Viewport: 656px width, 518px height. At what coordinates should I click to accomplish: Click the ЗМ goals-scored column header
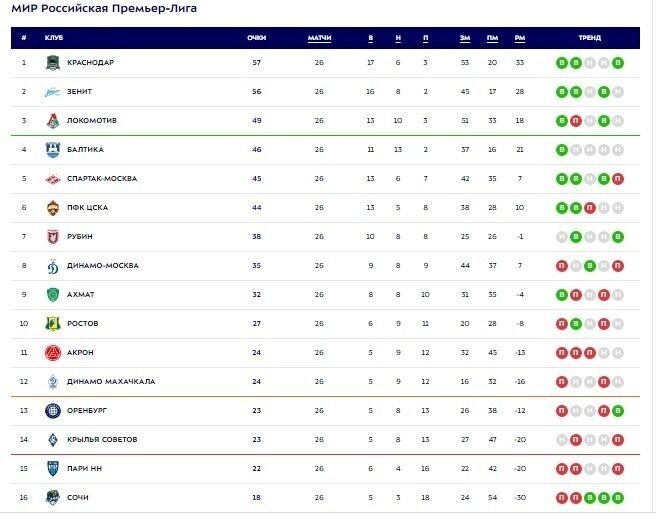click(465, 38)
